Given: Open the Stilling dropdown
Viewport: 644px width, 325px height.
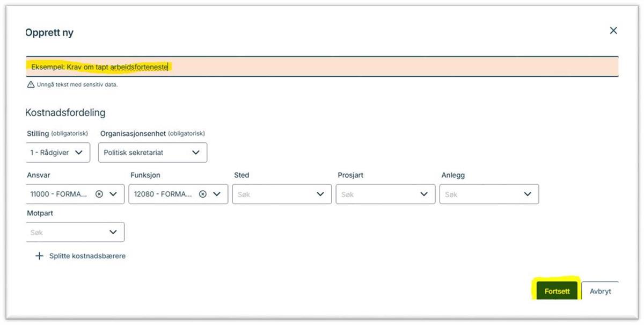Looking at the screenshot, I should pyautogui.click(x=58, y=153).
